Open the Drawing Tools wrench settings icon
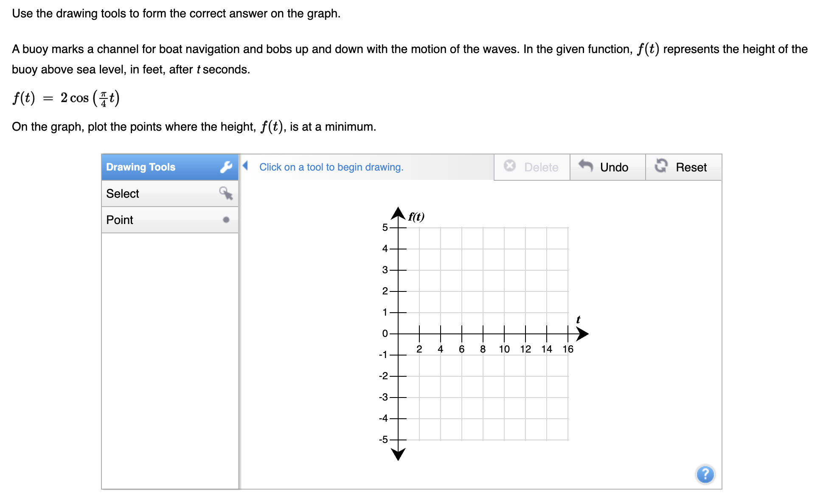826x504 pixels. (226, 167)
